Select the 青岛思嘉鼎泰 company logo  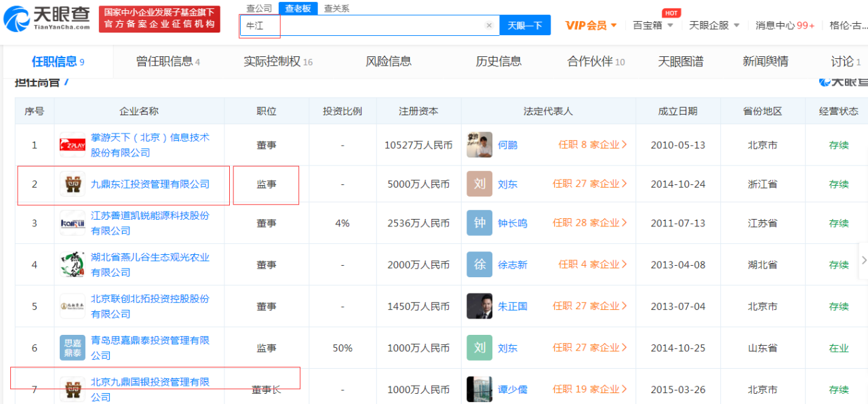point(73,348)
